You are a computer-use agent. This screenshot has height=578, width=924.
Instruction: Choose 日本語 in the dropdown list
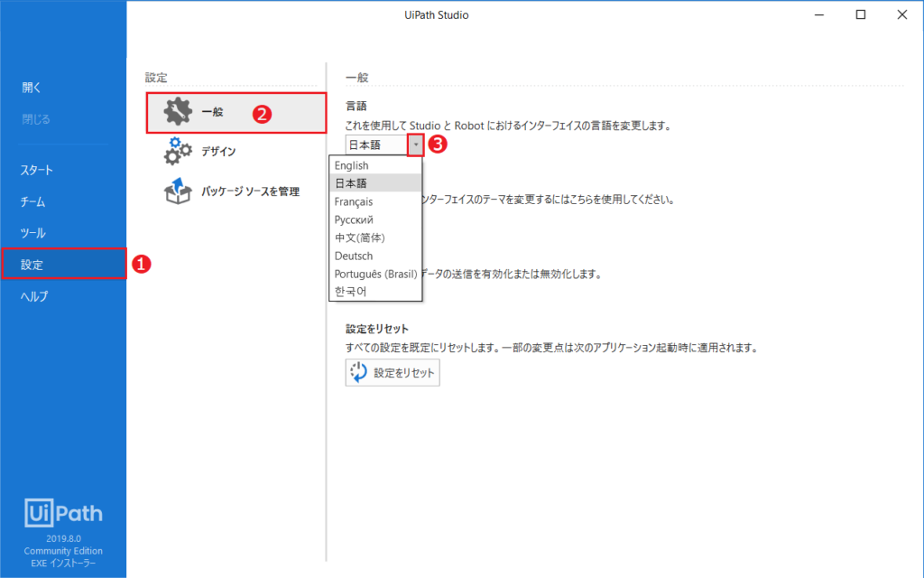tap(375, 183)
